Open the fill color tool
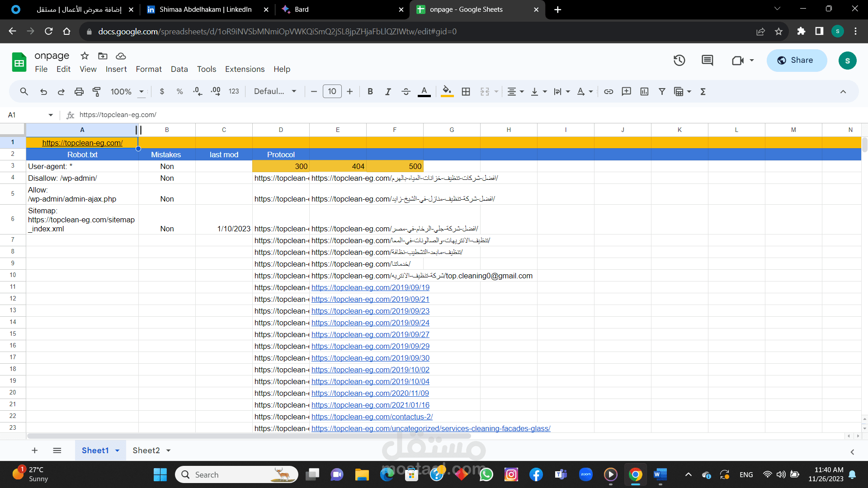The width and height of the screenshot is (868, 488). (x=447, y=91)
